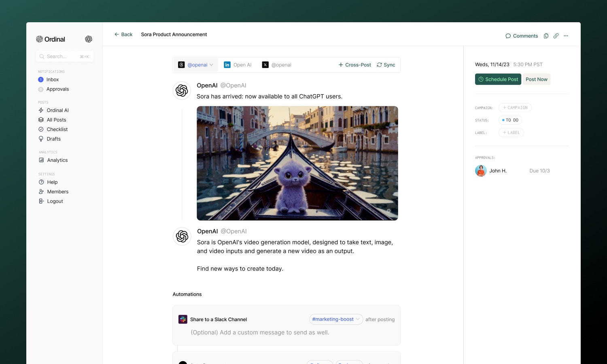Click the Members people icon
Image resolution: width=607 pixels, height=364 pixels.
[41, 192]
